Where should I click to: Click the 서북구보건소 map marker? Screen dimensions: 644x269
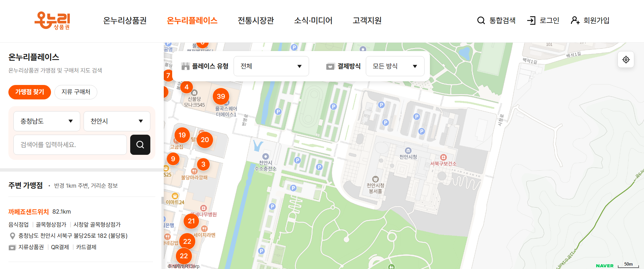pyautogui.click(x=443, y=157)
